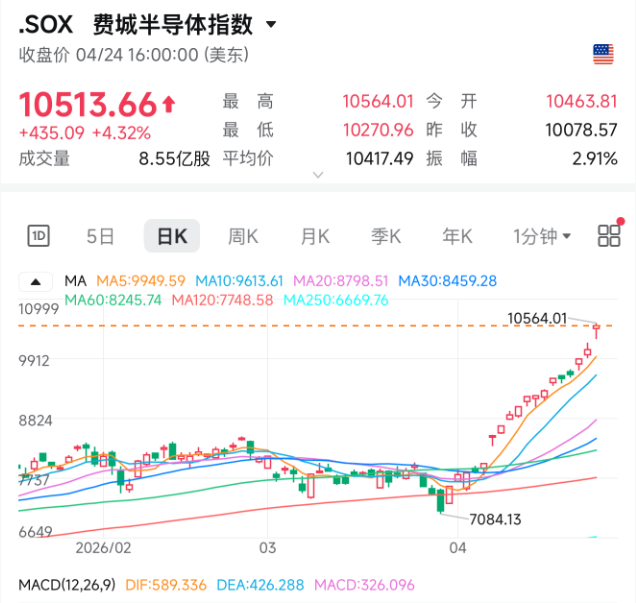Click the red up arrow beside price
Image resolution: width=636 pixels, height=603 pixels.
coord(168,103)
